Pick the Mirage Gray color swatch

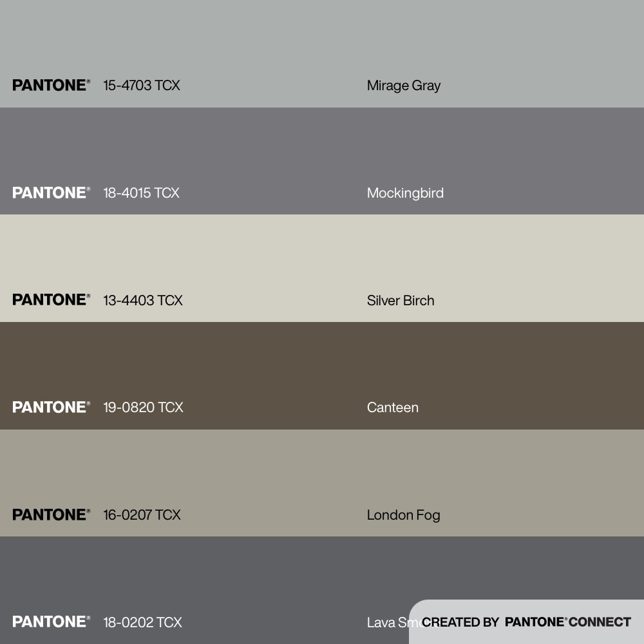point(322,39)
